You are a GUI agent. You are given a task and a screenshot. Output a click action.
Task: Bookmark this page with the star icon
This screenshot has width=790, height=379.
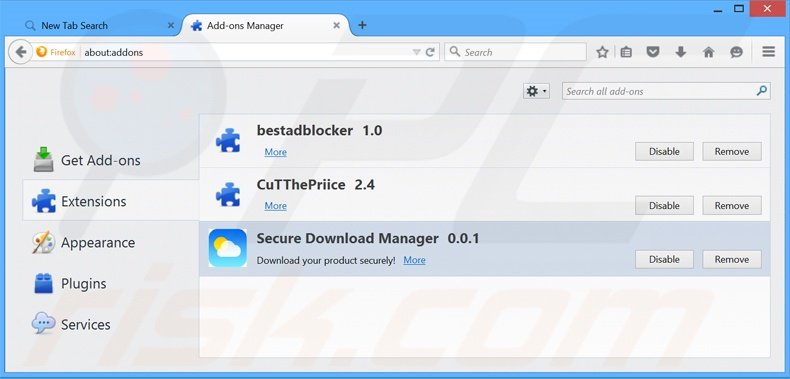[x=602, y=52]
